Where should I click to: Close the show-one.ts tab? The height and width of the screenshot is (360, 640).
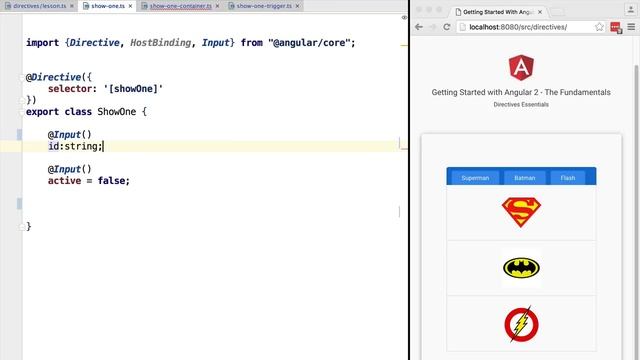(x=130, y=6)
